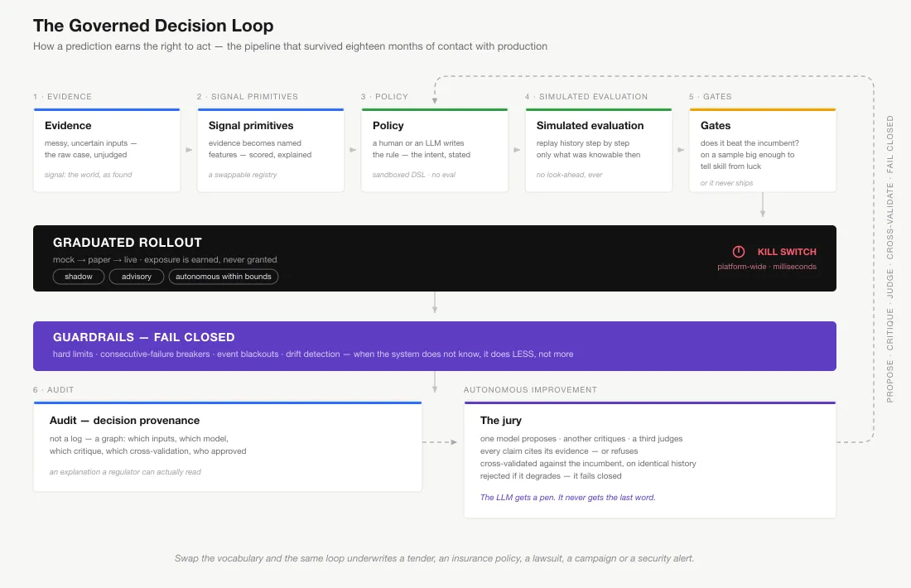The height and width of the screenshot is (588, 911).
Task: Select the autonomous within bounds pill
Action: (224, 277)
